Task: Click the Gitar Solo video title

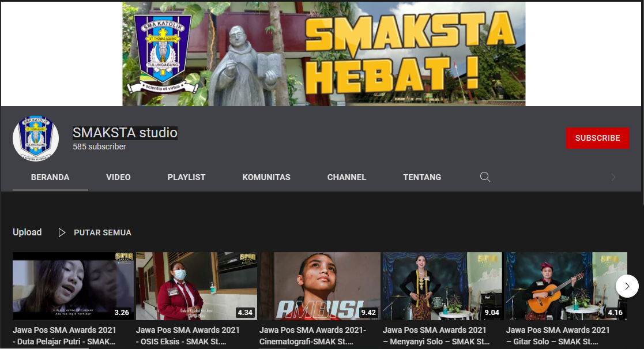Action: tap(558, 336)
